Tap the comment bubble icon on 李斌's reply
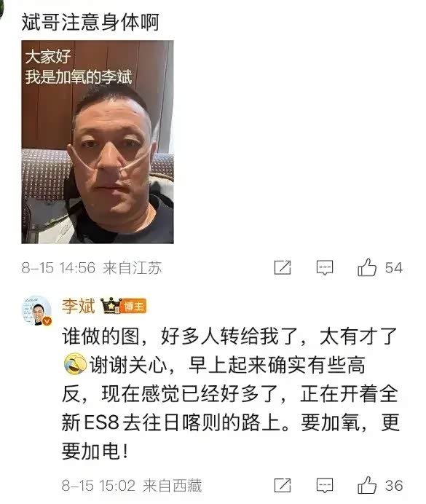The image size is (426, 504). (x=325, y=486)
